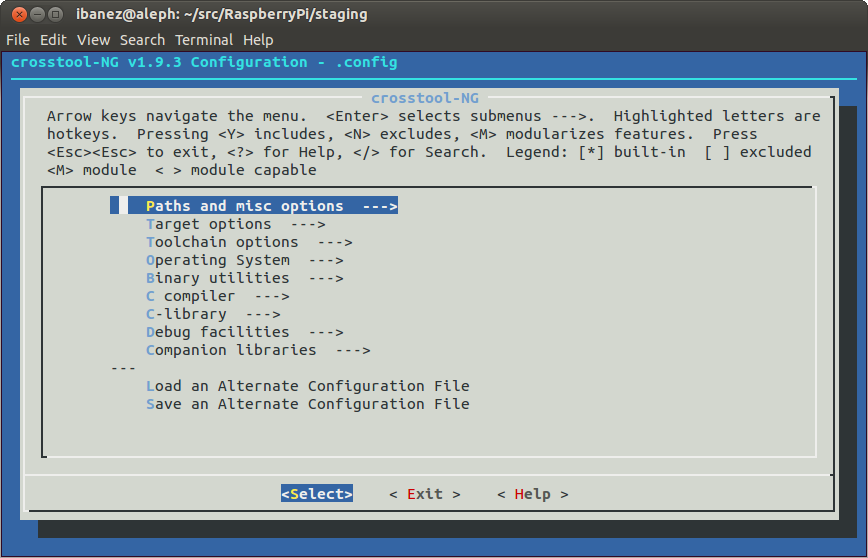Open the Terminal menu
The image size is (868, 558).
click(204, 40)
